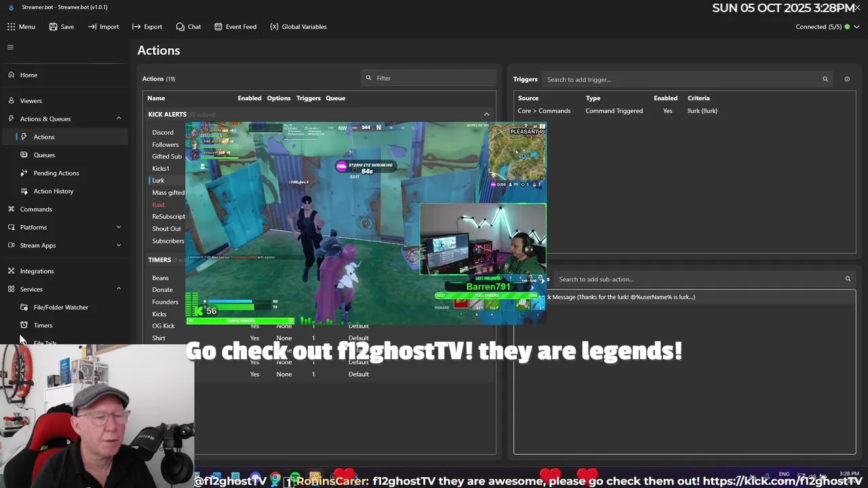Collapse the Services section chevron
Viewport: 868px width, 488px height.
pos(119,289)
